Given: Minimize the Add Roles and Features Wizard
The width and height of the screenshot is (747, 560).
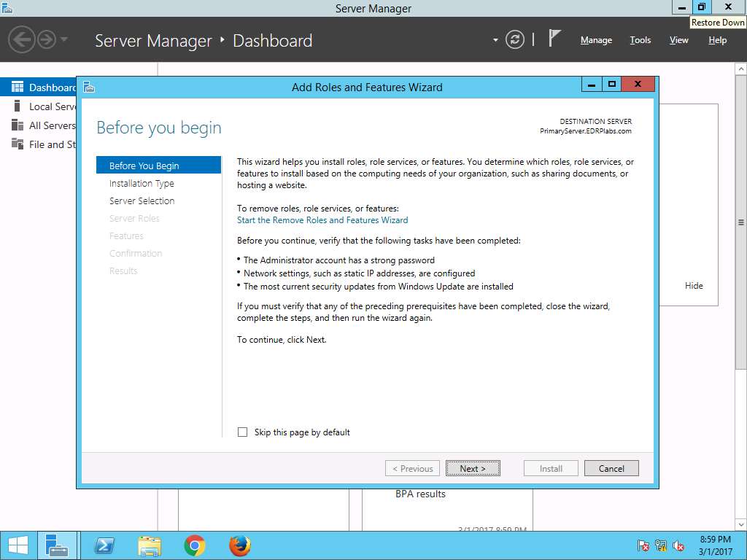Looking at the screenshot, I should click(x=592, y=85).
